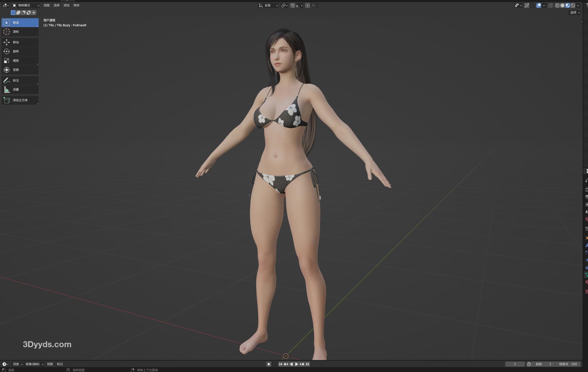
Task: Open the Object (物体) menu
Action: pyautogui.click(x=76, y=5)
